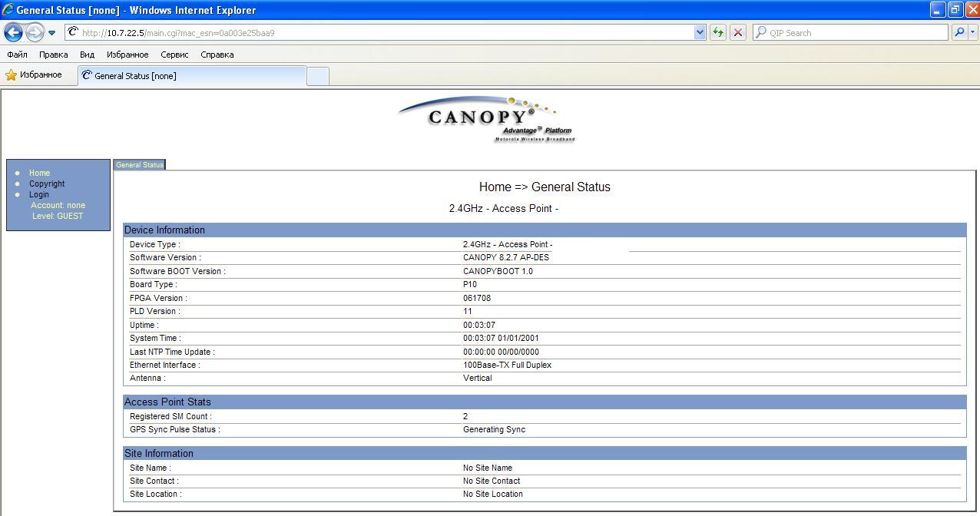Click the Canopy Advantage Platform logo
The height and width of the screenshot is (516, 980).
pyautogui.click(x=487, y=119)
